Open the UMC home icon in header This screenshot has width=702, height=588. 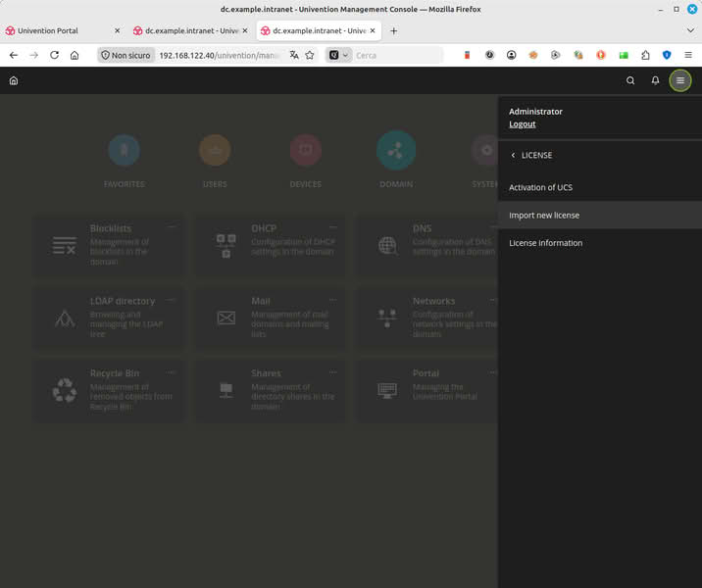click(x=14, y=80)
